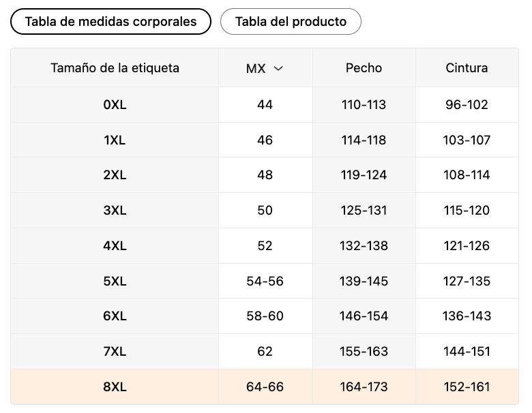Select the 0XL size row label
Image resolution: width=532 pixels, height=413 pixels.
click(115, 105)
